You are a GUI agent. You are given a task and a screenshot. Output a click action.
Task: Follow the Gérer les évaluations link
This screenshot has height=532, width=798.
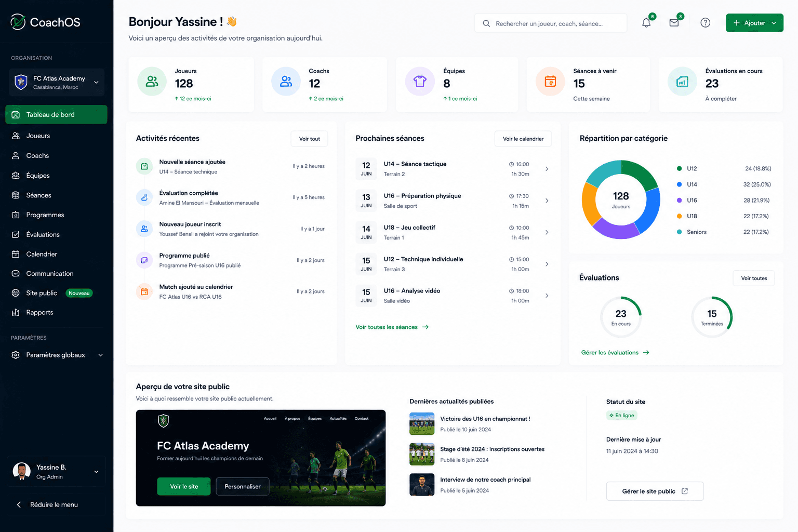pos(615,353)
